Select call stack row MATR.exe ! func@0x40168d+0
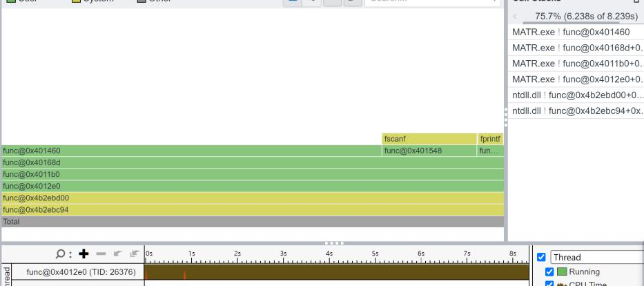Image resolution: width=644 pixels, height=286 pixels. coord(576,48)
